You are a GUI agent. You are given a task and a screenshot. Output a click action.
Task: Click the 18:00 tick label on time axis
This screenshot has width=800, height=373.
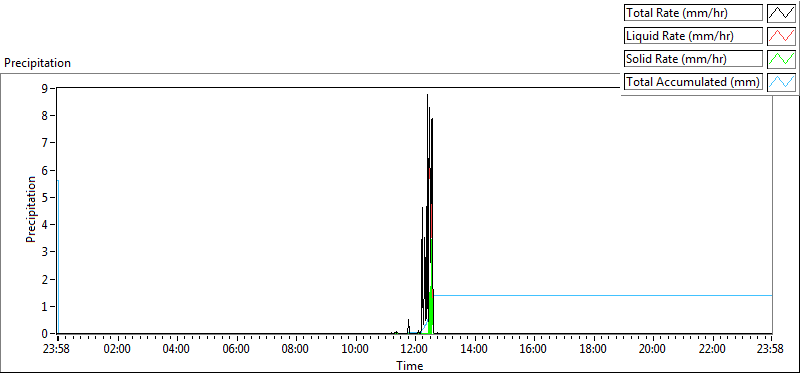click(593, 350)
